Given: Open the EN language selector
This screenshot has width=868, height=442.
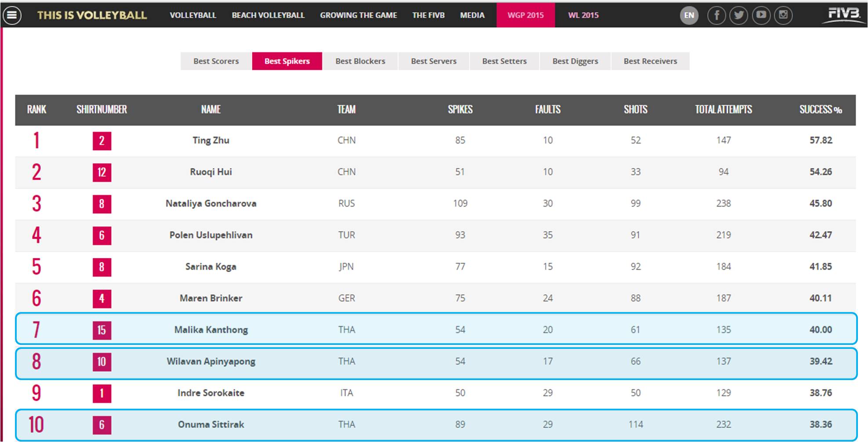Looking at the screenshot, I should coord(689,15).
